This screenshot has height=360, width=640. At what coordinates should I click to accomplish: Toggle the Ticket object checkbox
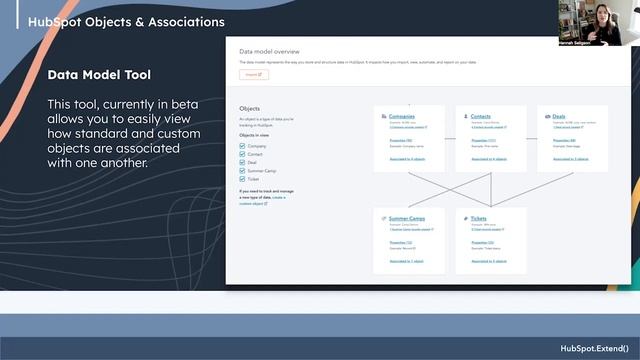[242, 179]
